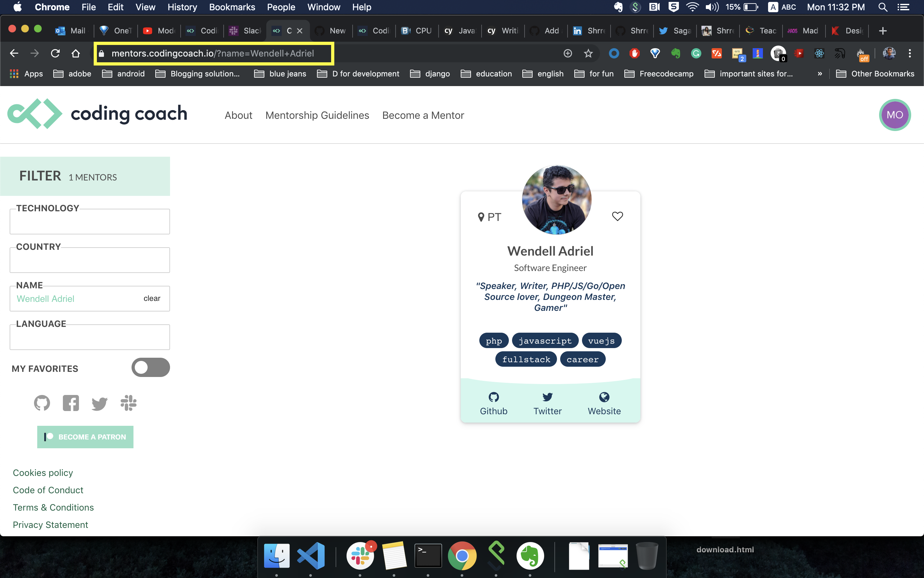
Task: Open Finder from the dock
Action: pyautogui.click(x=277, y=556)
